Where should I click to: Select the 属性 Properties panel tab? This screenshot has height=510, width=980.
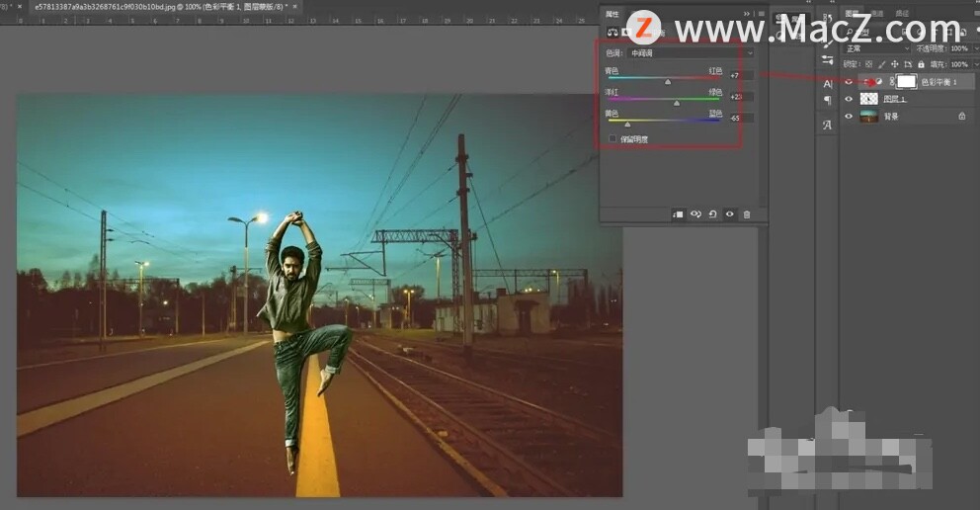tap(612, 14)
